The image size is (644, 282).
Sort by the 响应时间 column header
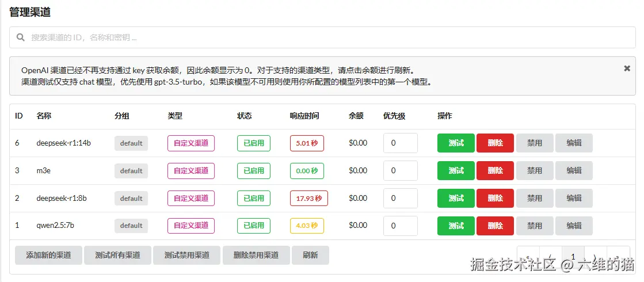(304, 116)
